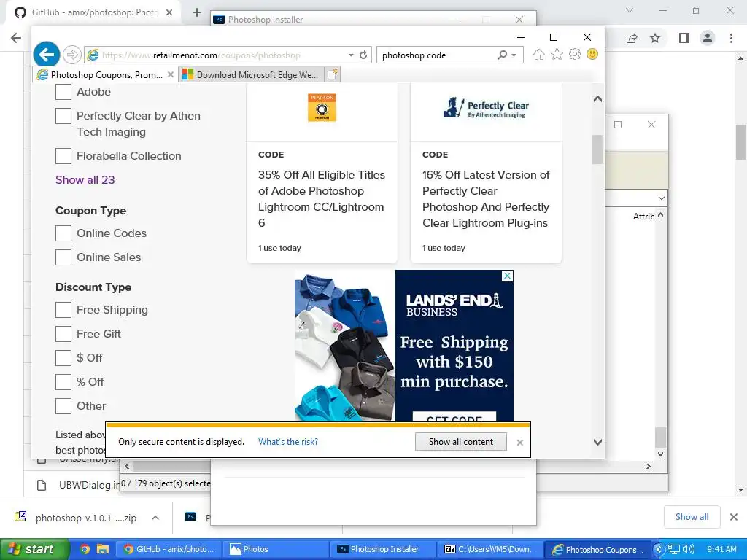Screen dimensions: 747x560
Task: Dismiss the secure content notification bar
Action: pyautogui.click(x=519, y=443)
